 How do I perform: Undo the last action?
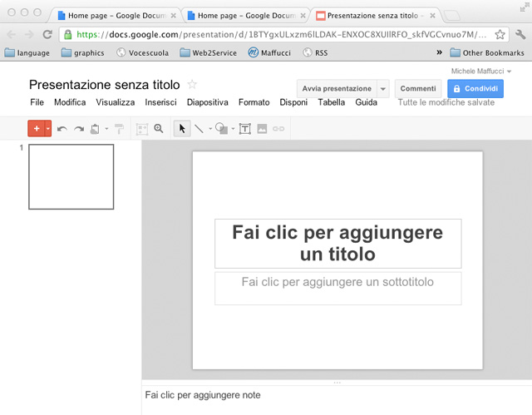[x=62, y=129]
